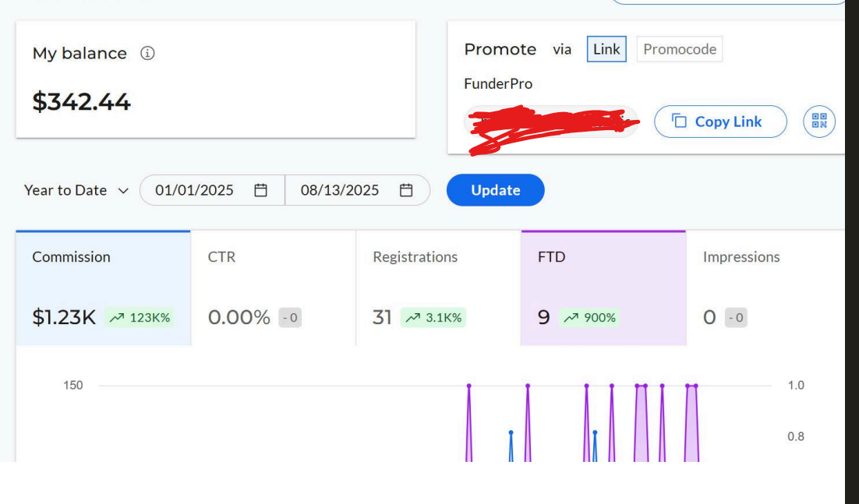Click calendar icon in start date field
The width and height of the screenshot is (859, 504).
click(x=261, y=190)
